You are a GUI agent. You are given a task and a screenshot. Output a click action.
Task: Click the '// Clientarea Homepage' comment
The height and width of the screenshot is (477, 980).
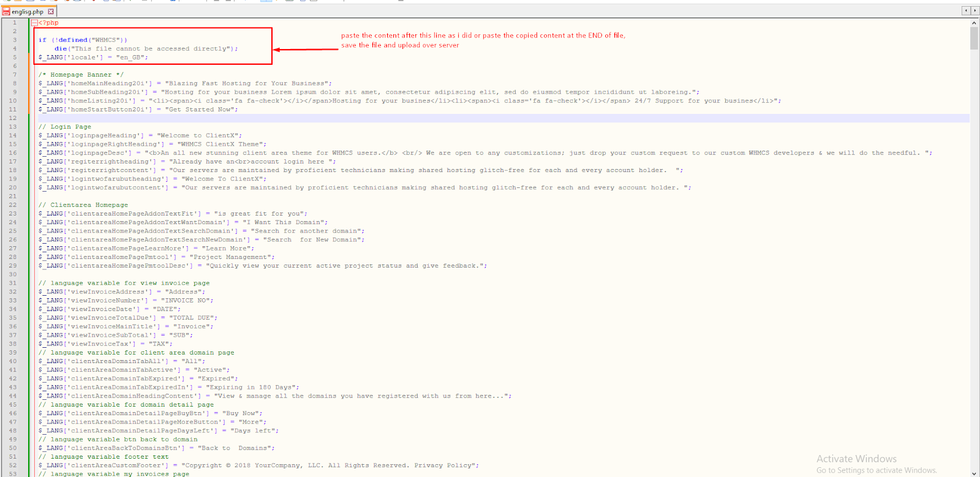[83, 205]
